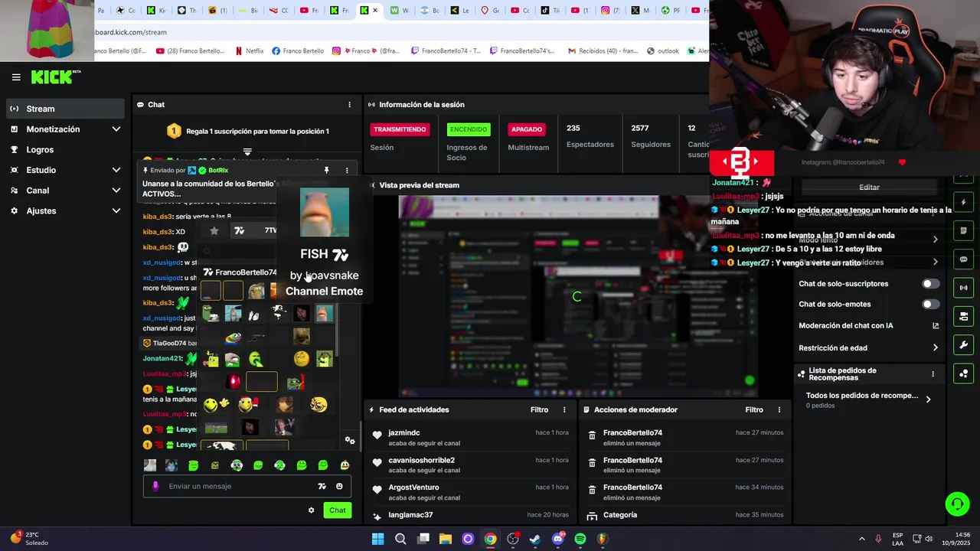Viewport: 980px width, 551px height.
Task: Open Acciones de moderador three-dot menu
Action: (779, 410)
